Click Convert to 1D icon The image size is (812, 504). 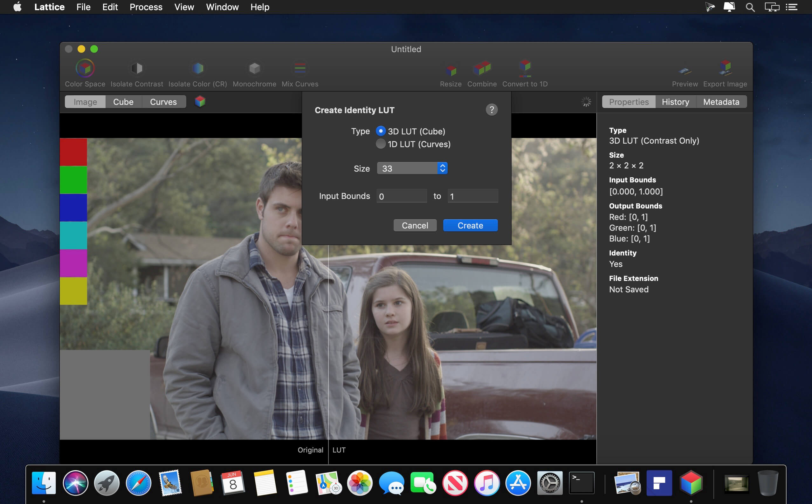pyautogui.click(x=525, y=68)
